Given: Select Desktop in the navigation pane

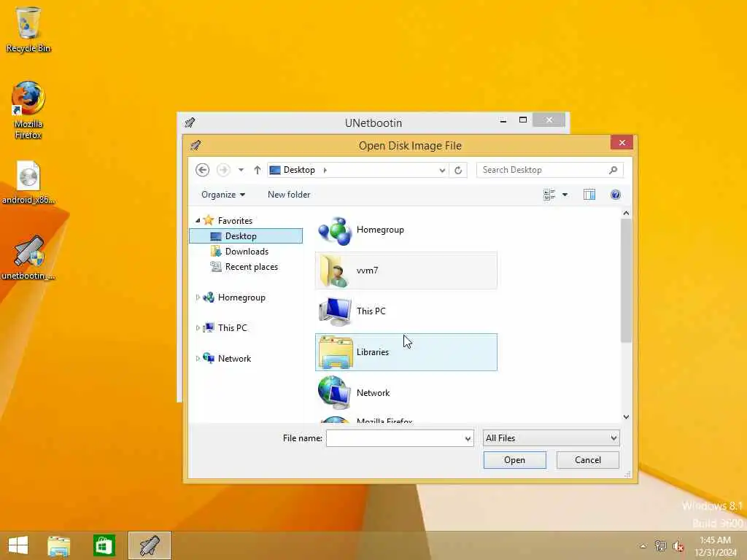Looking at the screenshot, I should (x=246, y=236).
